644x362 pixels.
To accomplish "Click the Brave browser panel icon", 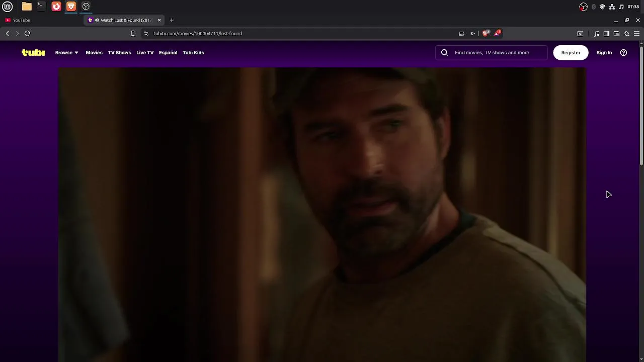I will (x=71, y=7).
